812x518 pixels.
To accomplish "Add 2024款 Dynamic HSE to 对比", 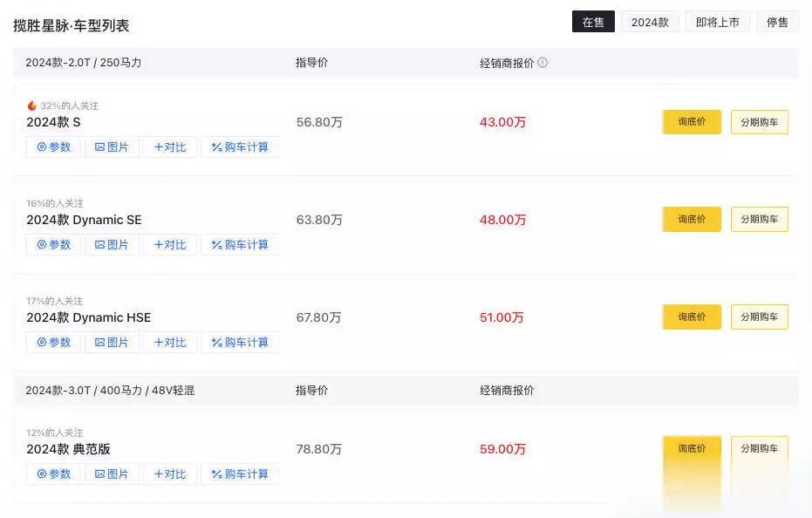I will (x=170, y=343).
